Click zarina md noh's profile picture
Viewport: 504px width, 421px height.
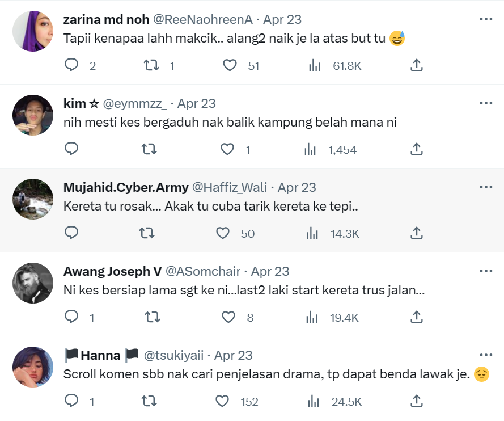[x=33, y=31]
